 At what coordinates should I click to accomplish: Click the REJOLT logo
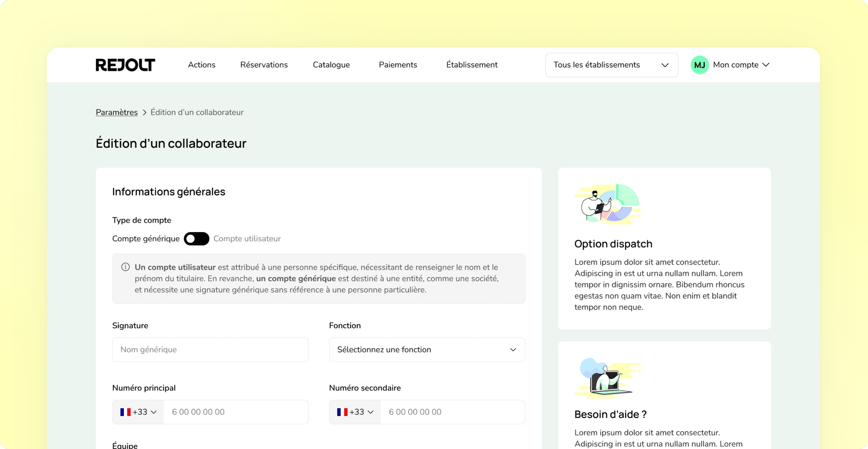[x=125, y=65]
